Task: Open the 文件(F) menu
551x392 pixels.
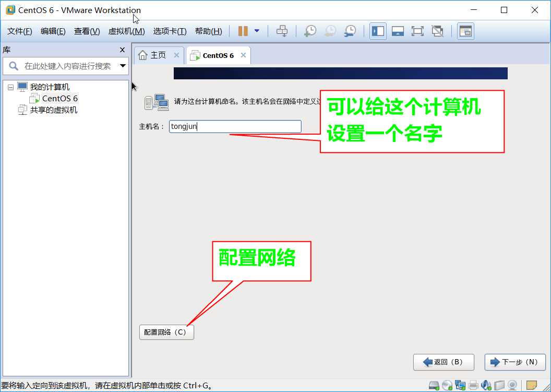Action: 20,31
